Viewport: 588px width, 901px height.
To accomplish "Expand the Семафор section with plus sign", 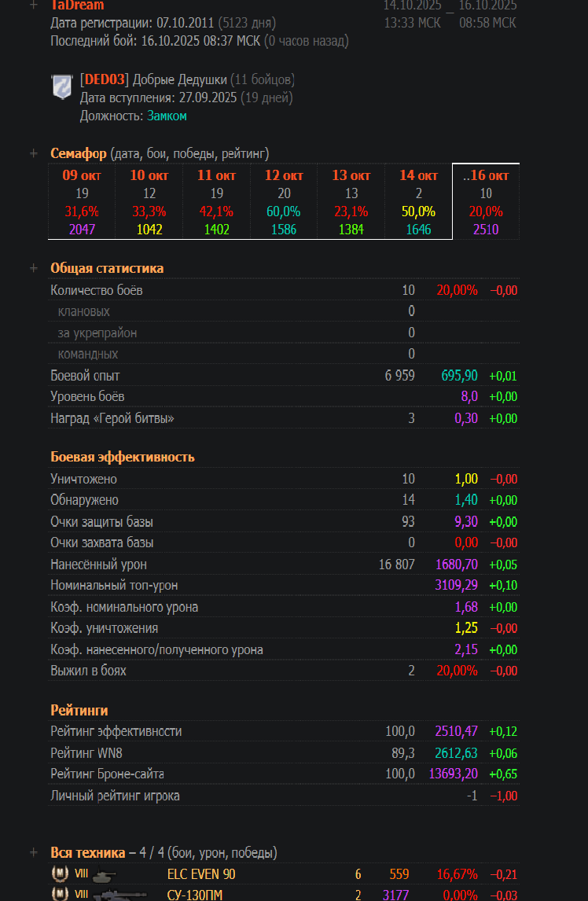I will (x=33, y=153).
